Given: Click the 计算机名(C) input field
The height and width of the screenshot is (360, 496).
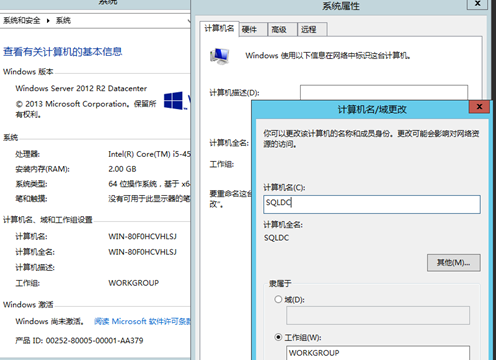Looking at the screenshot, I should tap(372, 204).
